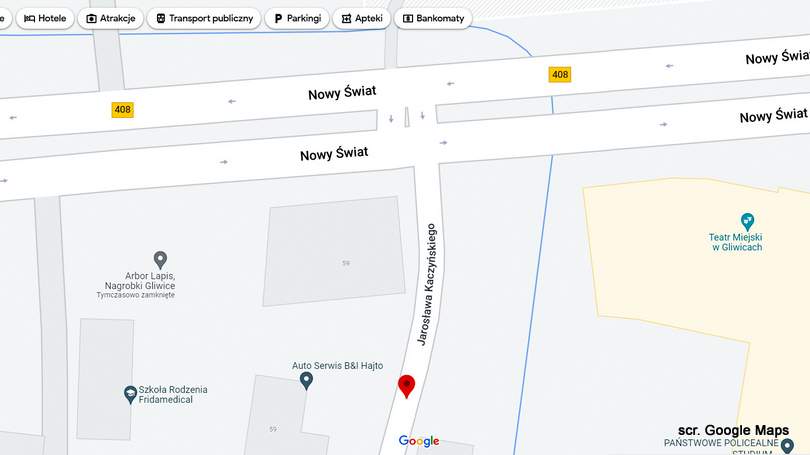Select the Arbor Lapis gray pin

tap(160, 260)
